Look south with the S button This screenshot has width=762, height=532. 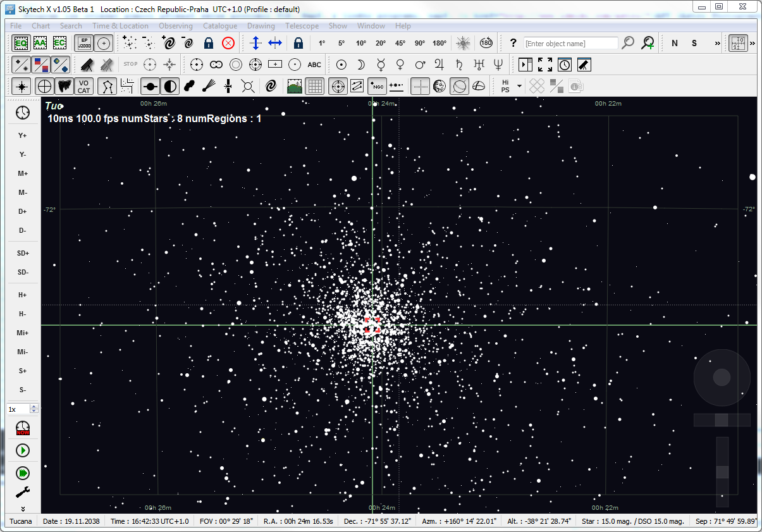(694, 43)
